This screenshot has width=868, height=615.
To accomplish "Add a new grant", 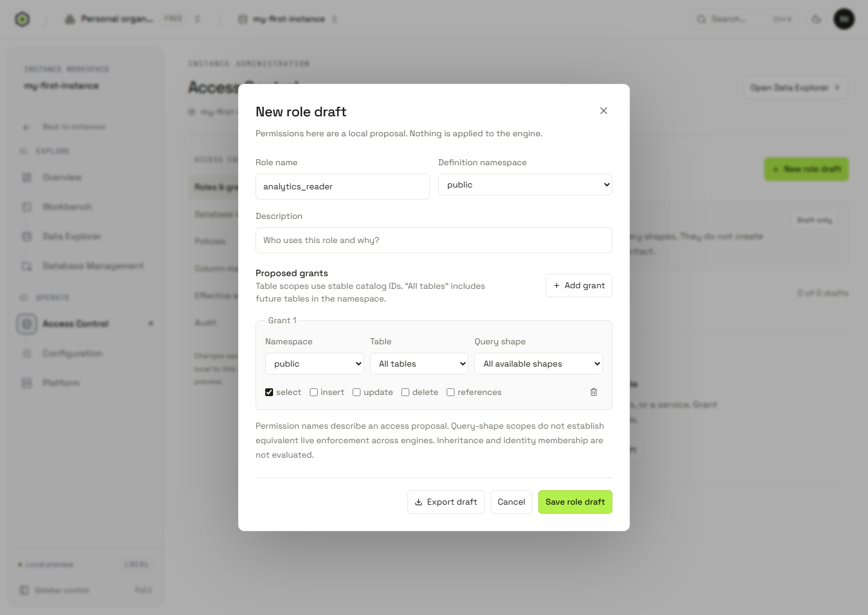I will point(579,286).
